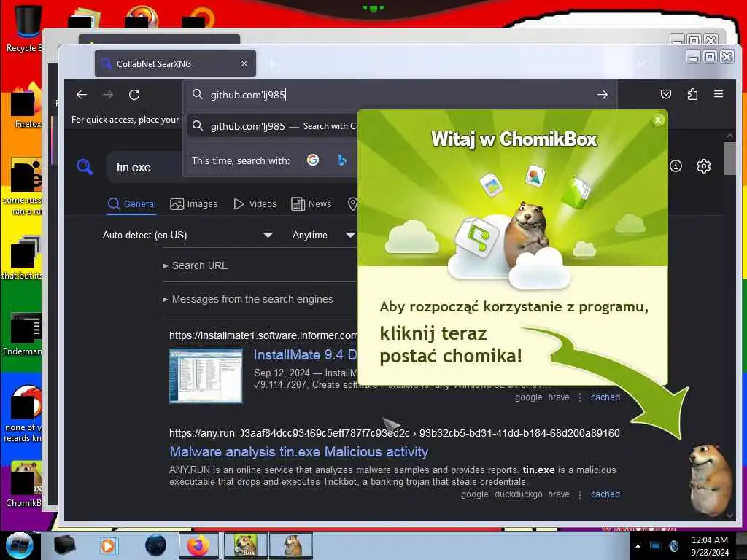Open the black box taskbar icon
Viewport: 747px width, 560px height.
(x=64, y=545)
